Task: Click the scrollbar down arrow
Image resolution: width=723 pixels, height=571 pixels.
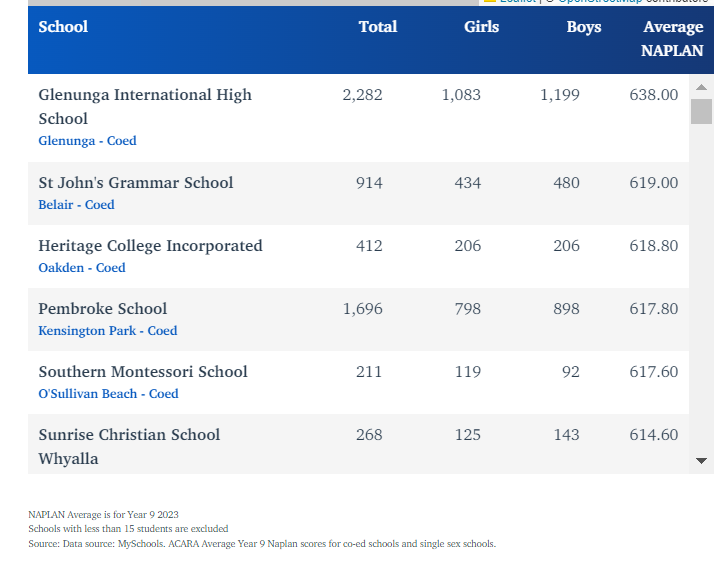Action: 701,461
